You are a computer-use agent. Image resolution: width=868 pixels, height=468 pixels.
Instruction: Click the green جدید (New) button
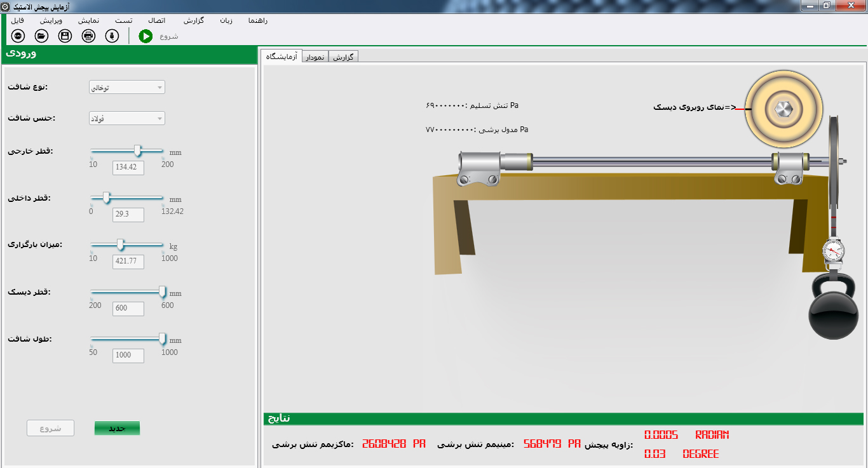(117, 428)
